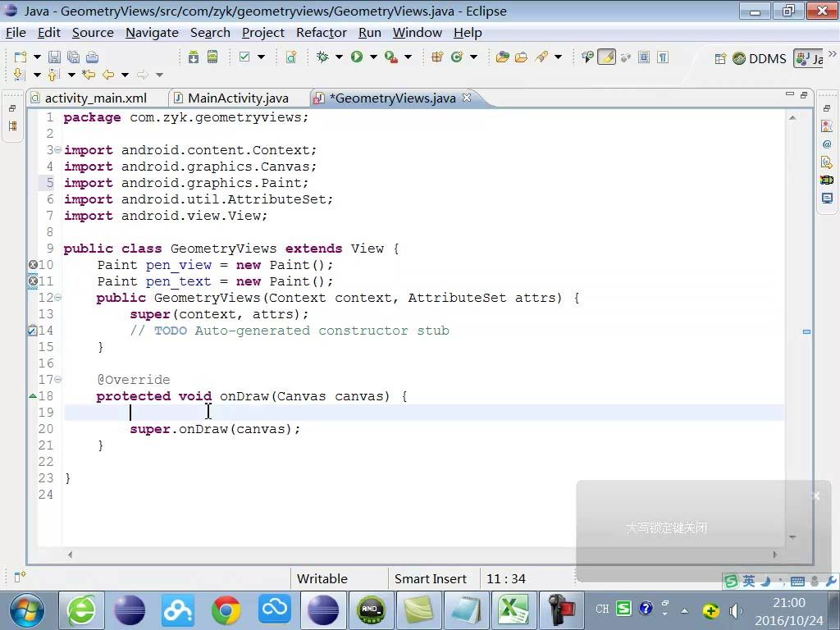The height and width of the screenshot is (630, 840).
Task: Click the error marker on line 11
Action: 33,281
